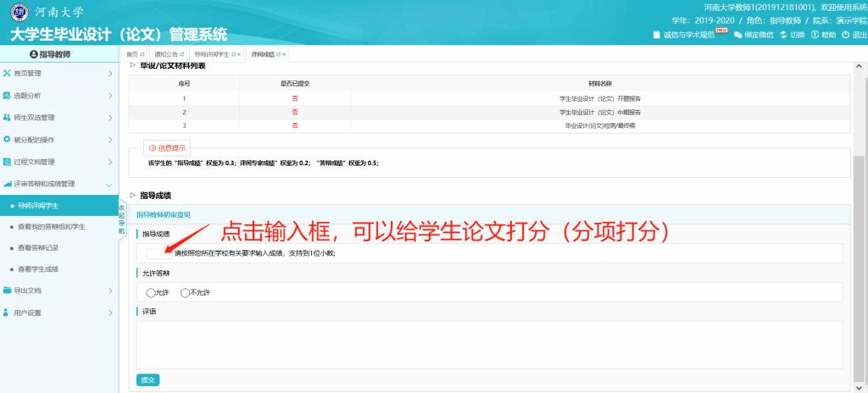Viewport: 868px width, 393px height.
Task: Click the 退出 logout power icon
Action: pyautogui.click(x=845, y=35)
